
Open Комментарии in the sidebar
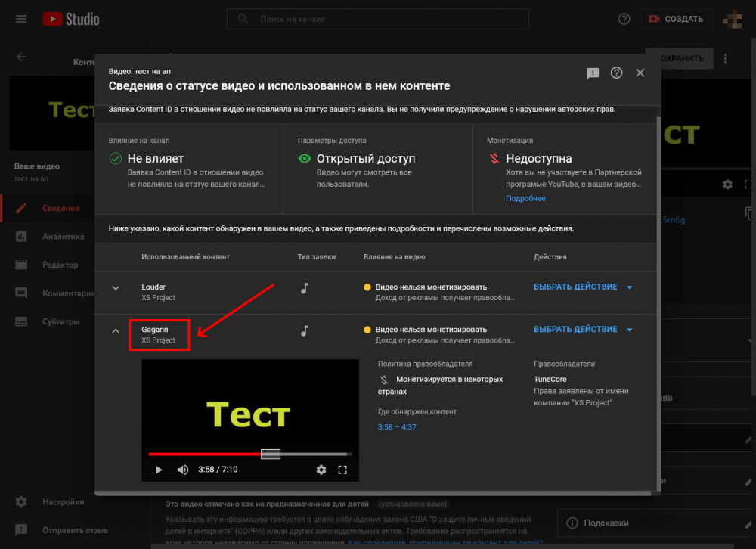coord(48,293)
